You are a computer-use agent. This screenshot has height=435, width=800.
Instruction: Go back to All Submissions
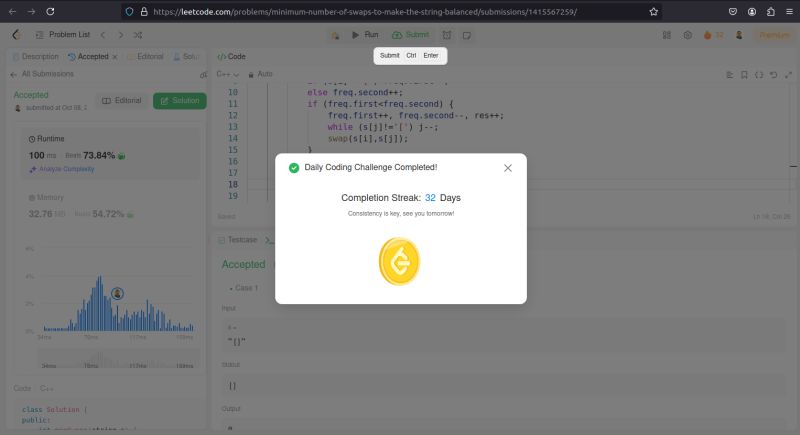tap(42, 74)
